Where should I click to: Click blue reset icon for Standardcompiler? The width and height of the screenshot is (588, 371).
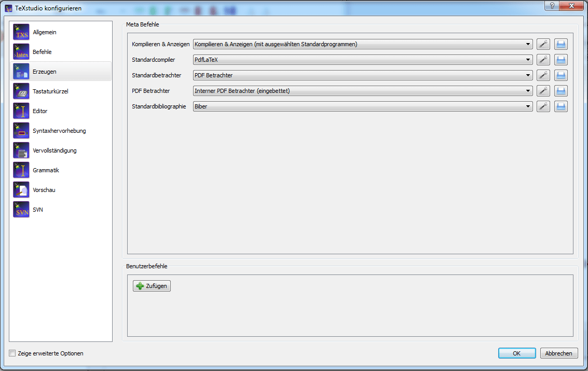coord(561,60)
